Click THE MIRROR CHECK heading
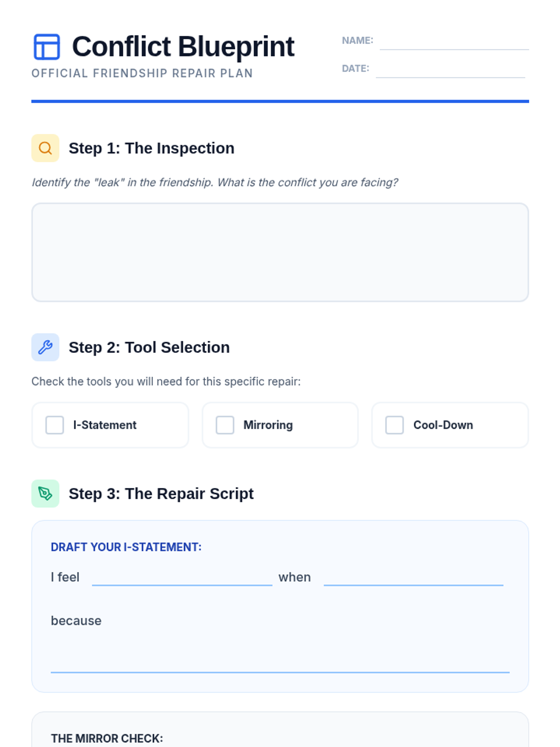The width and height of the screenshot is (560, 747). tap(107, 739)
